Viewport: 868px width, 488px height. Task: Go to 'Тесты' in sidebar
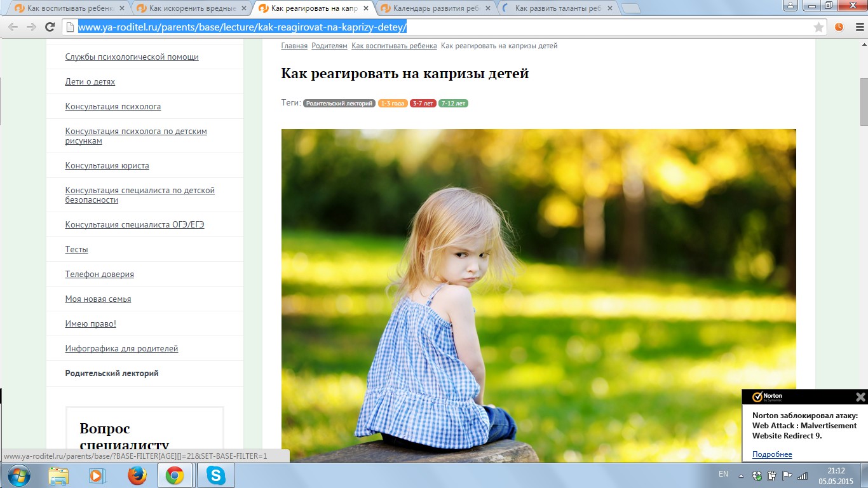(x=77, y=250)
